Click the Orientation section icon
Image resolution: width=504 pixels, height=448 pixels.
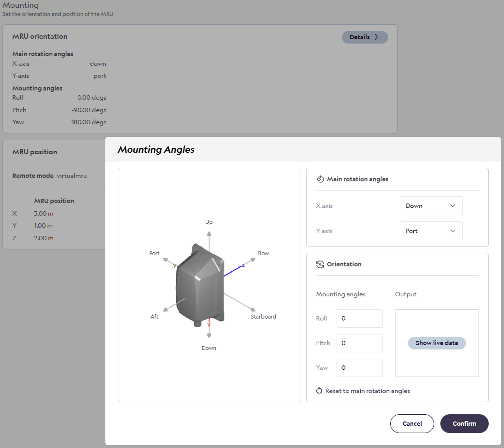pyautogui.click(x=320, y=264)
